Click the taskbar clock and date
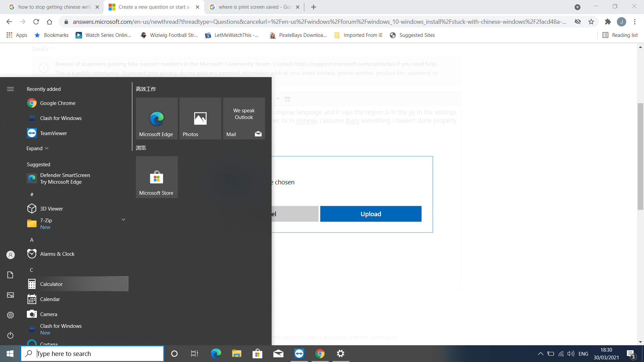644x362 pixels. 606,354
